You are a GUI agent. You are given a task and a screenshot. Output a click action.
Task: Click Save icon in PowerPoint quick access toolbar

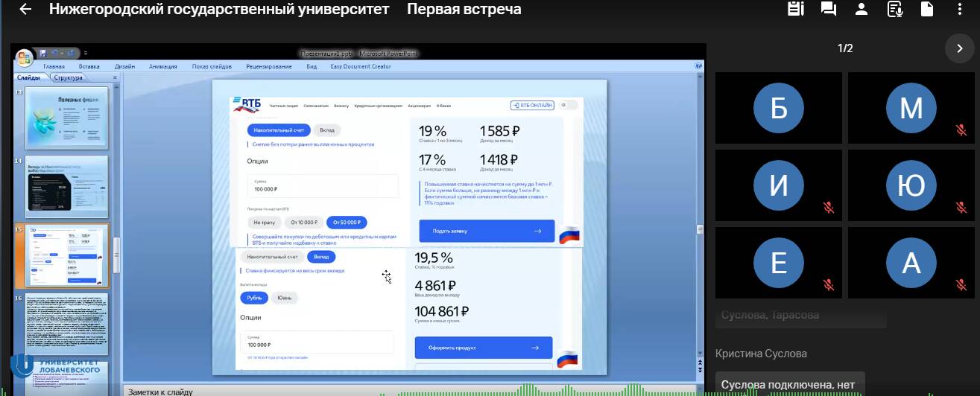pos(43,53)
